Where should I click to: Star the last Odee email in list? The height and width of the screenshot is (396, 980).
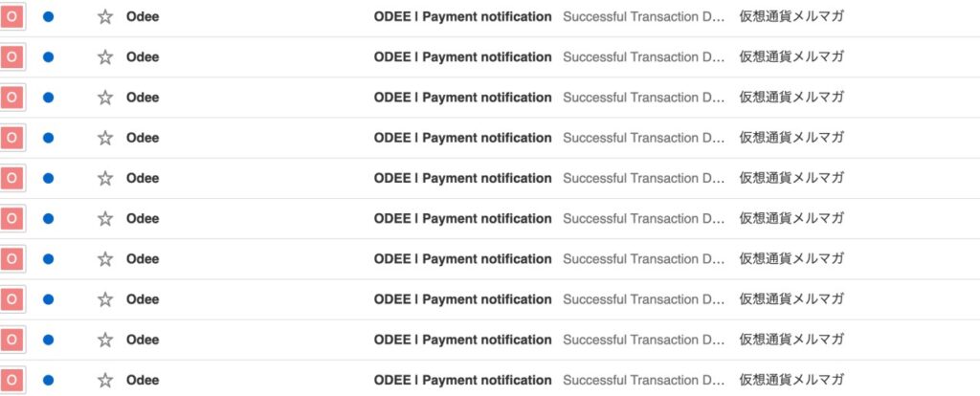[x=105, y=381]
